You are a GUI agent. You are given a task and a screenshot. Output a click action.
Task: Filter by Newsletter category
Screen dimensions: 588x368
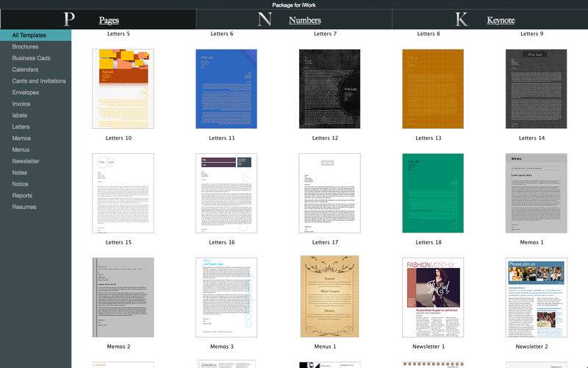[26, 161]
